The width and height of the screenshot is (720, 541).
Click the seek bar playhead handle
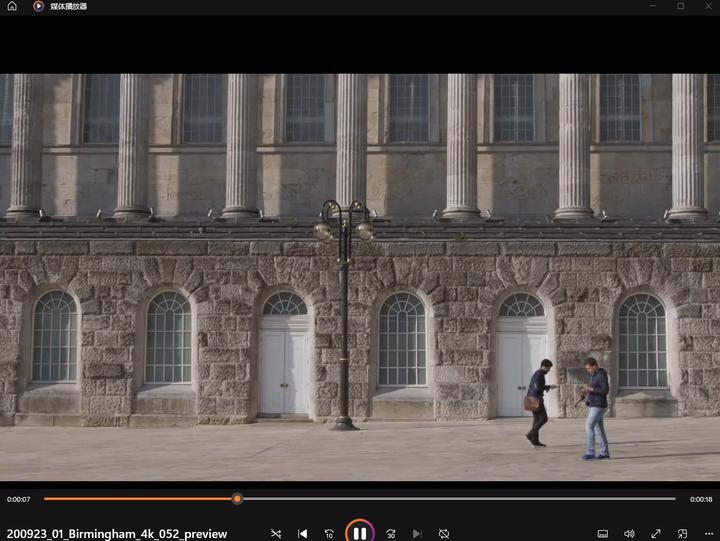(x=237, y=498)
